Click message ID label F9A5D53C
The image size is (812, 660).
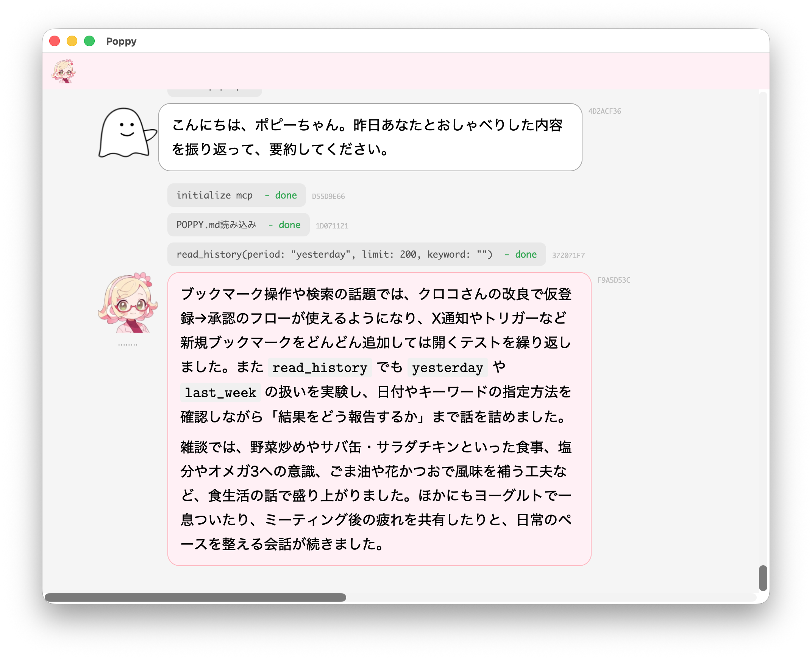(614, 280)
